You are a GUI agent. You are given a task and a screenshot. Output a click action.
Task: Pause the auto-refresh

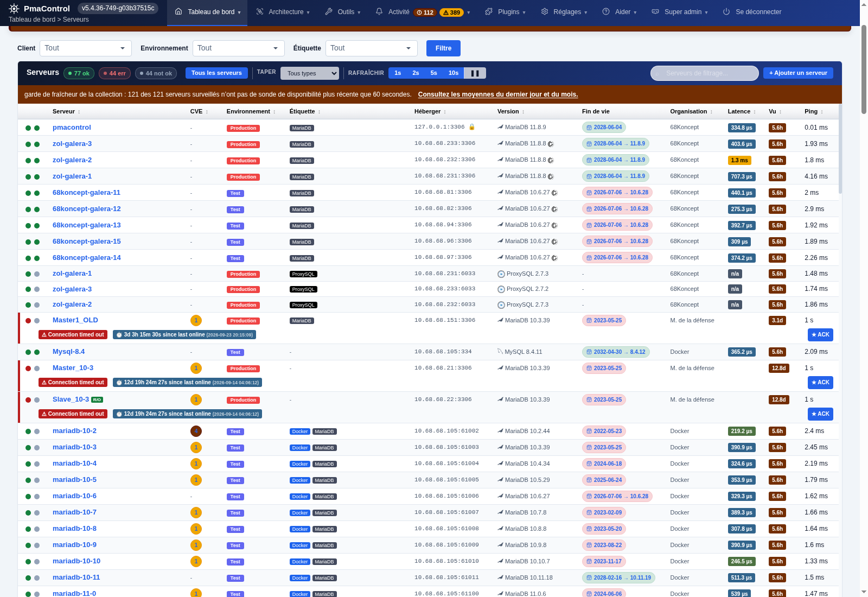point(475,73)
